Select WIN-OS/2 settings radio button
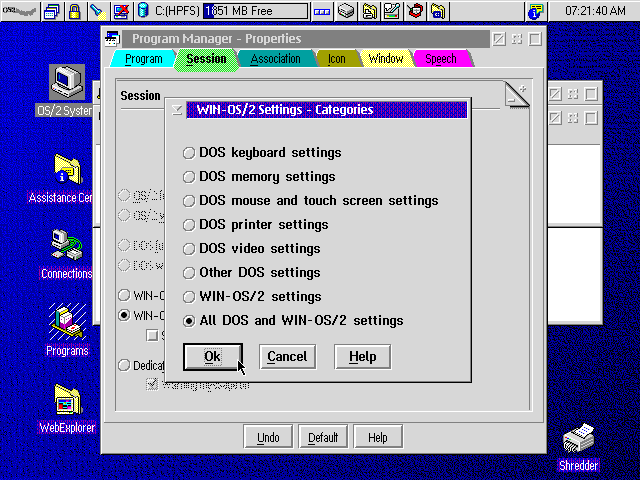The image size is (640, 480). [x=252, y=297]
